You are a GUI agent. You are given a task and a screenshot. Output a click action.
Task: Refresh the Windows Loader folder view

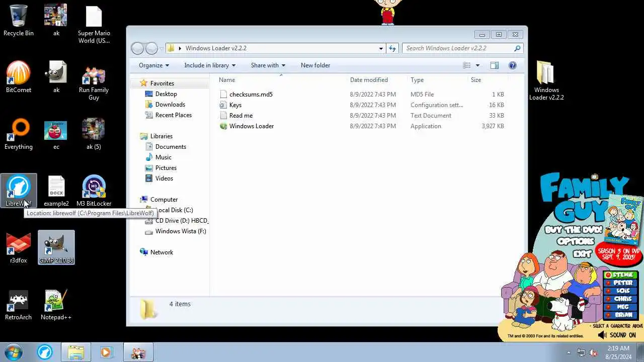coord(392,48)
